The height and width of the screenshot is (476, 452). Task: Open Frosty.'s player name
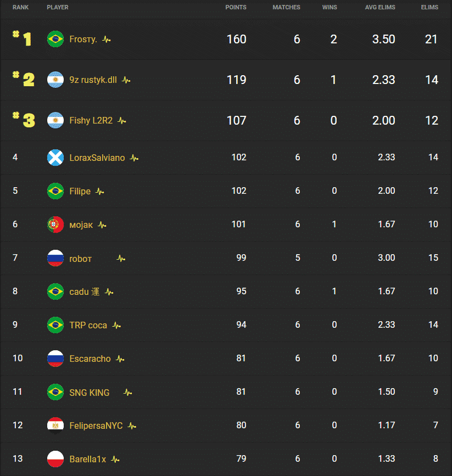[x=82, y=40]
